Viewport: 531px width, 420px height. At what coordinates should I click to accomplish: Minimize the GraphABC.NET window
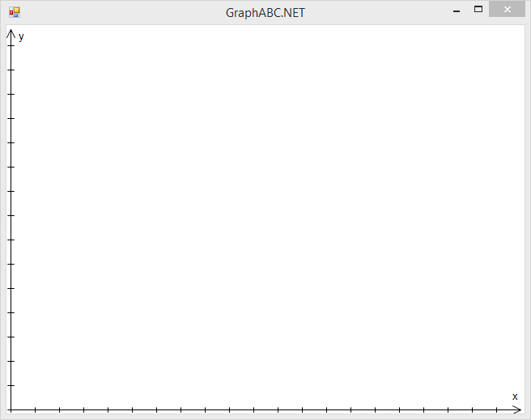pos(457,11)
